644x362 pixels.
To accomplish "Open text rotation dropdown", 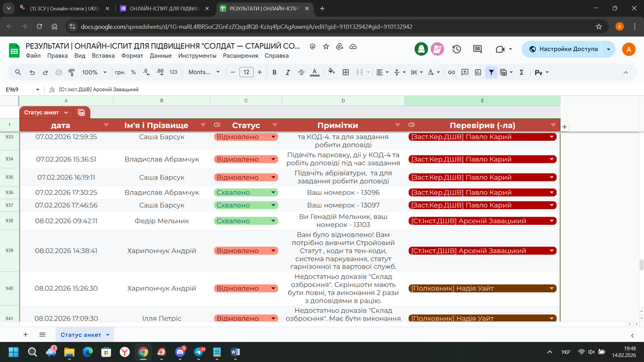I will tap(434, 72).
